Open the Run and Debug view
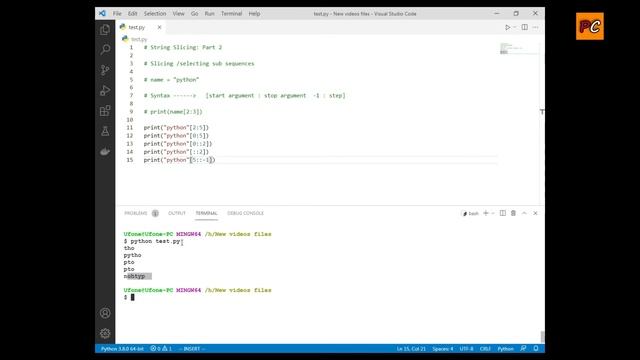 [x=105, y=91]
